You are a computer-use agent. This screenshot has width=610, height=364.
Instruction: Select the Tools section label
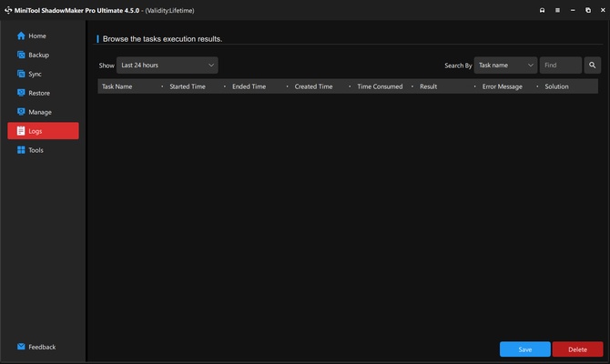pos(36,150)
